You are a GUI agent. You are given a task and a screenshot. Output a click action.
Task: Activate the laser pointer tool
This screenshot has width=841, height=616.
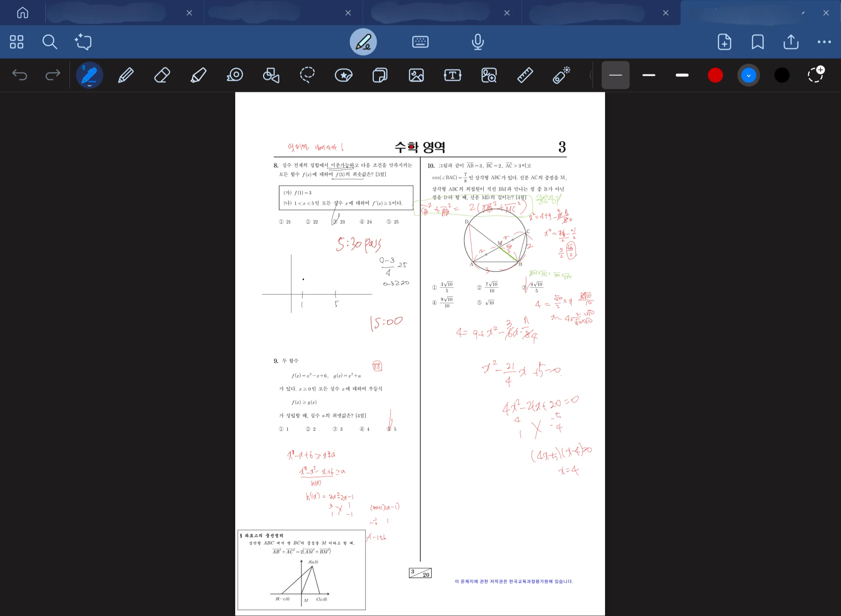click(562, 75)
